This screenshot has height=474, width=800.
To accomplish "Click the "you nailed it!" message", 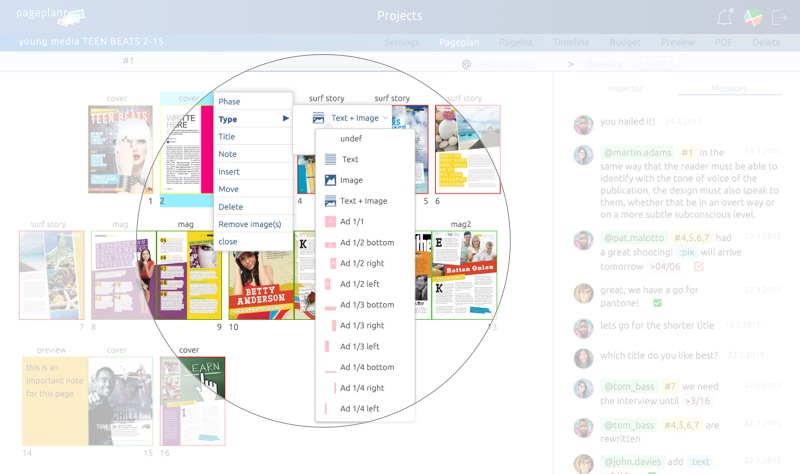I will [x=628, y=122].
